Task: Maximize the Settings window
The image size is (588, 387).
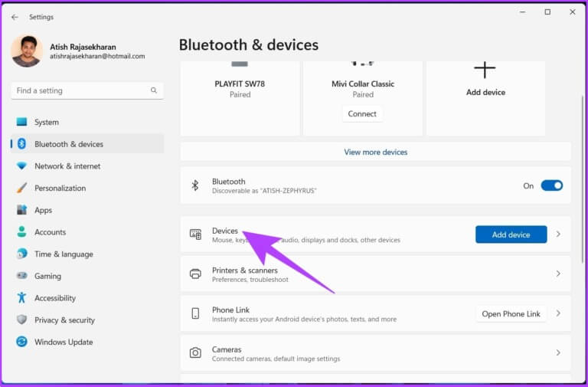Action: click(547, 12)
